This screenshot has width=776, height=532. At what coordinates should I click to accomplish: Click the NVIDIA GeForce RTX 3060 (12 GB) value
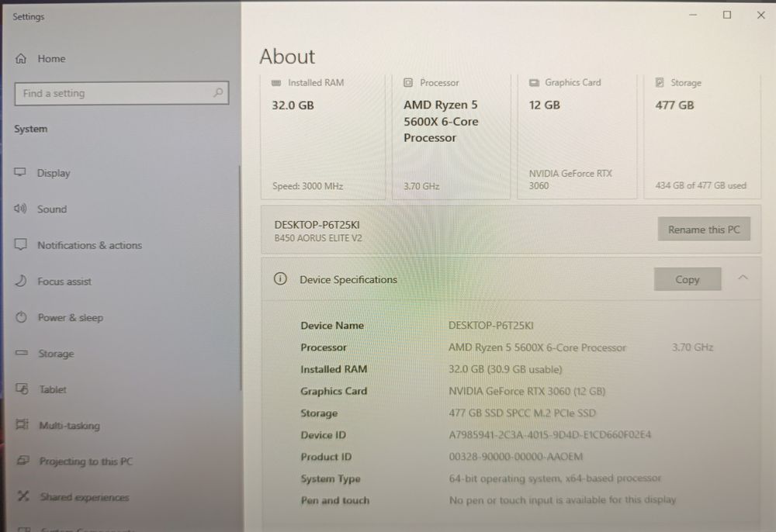tap(527, 391)
